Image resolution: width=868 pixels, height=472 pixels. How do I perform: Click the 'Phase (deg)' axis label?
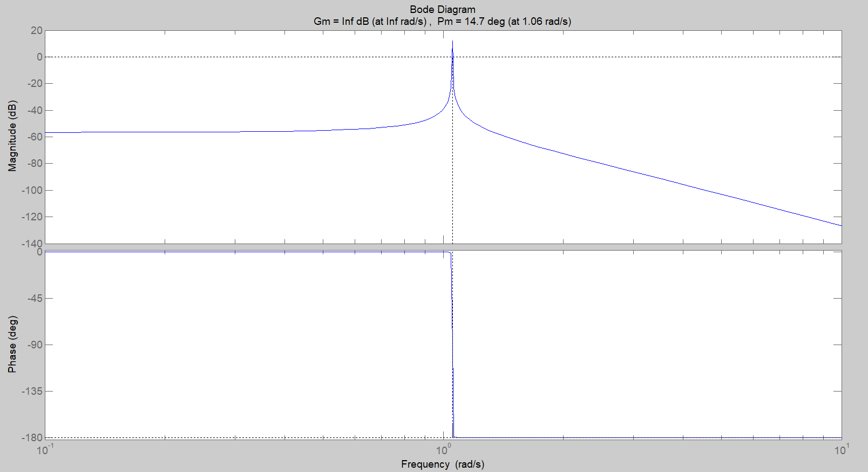(x=12, y=344)
